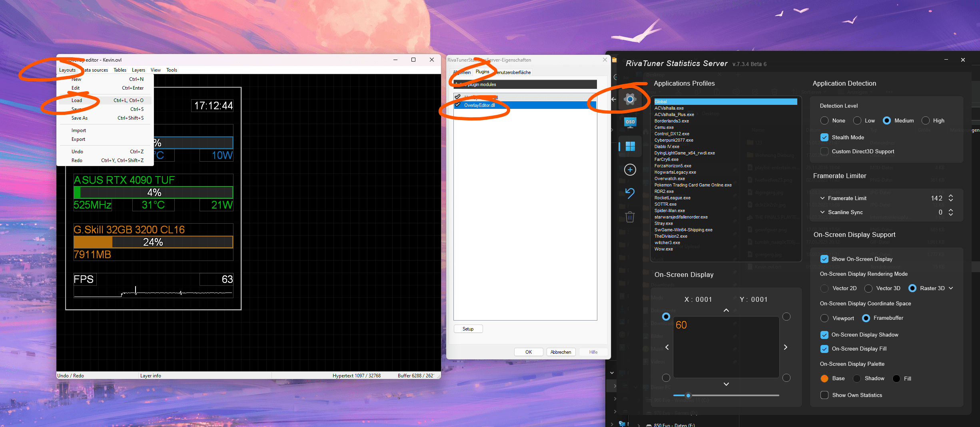Choose Load from the Layouts menu
The width and height of the screenshot is (980, 427).
(x=105, y=100)
